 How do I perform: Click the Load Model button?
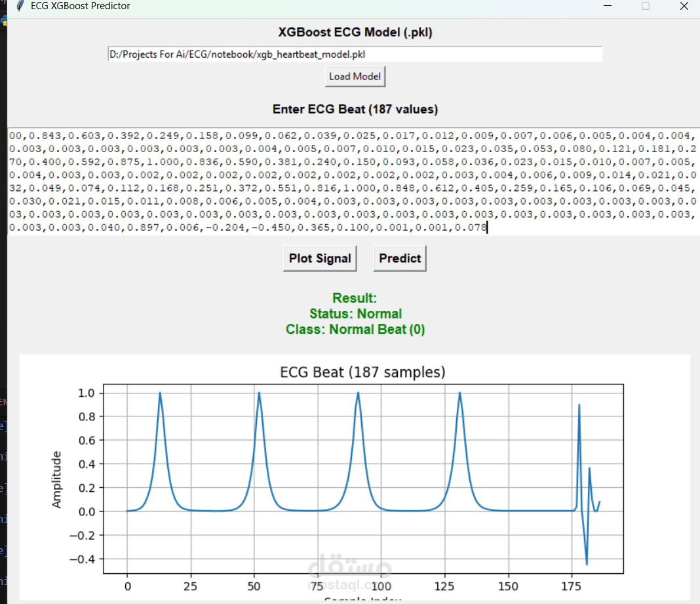(x=355, y=76)
